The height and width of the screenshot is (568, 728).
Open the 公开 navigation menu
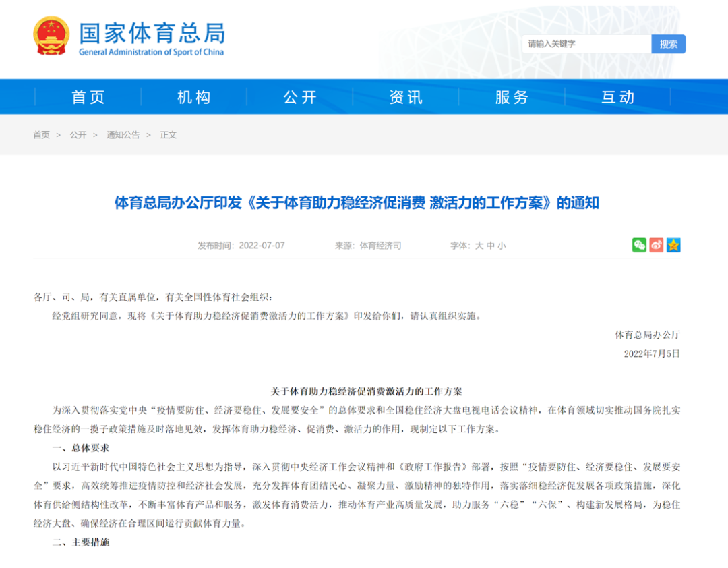pyautogui.click(x=300, y=96)
